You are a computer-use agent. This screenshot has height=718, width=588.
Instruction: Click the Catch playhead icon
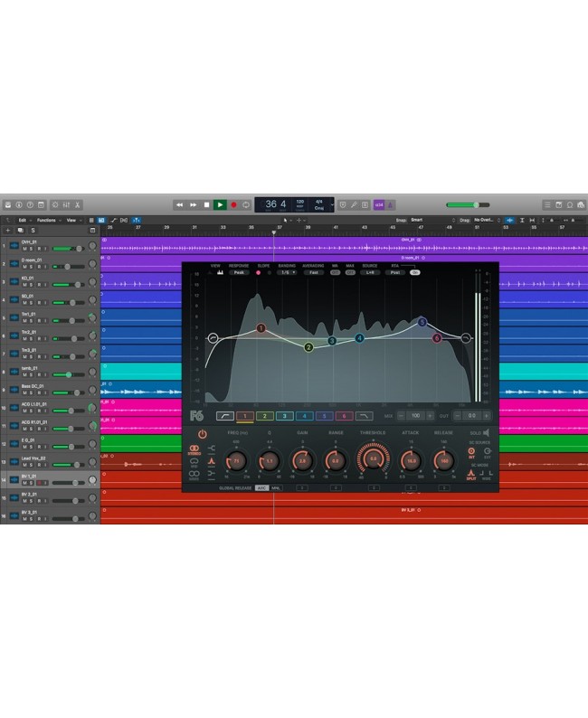(137, 221)
